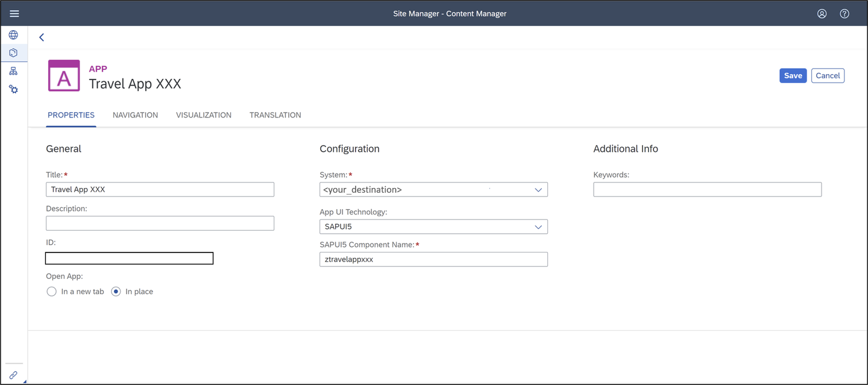The width and height of the screenshot is (868, 385).
Task: Click the purple APP tile icon
Action: (x=64, y=75)
